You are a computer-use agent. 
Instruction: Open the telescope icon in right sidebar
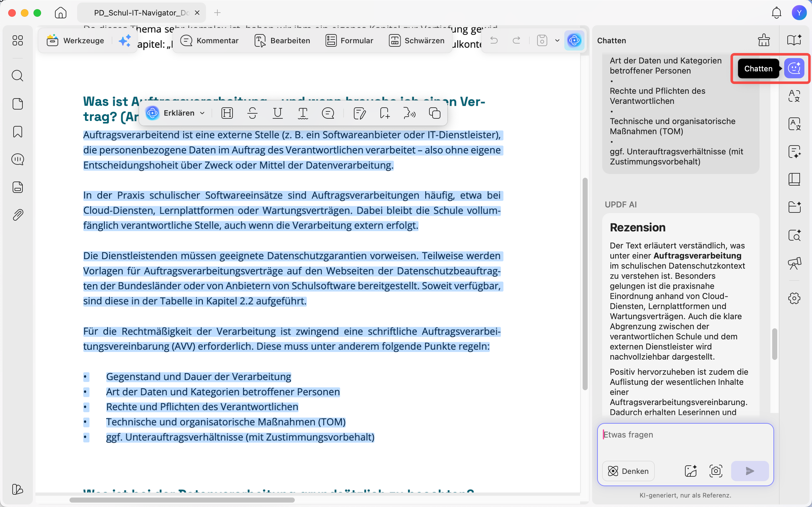tap(794, 263)
